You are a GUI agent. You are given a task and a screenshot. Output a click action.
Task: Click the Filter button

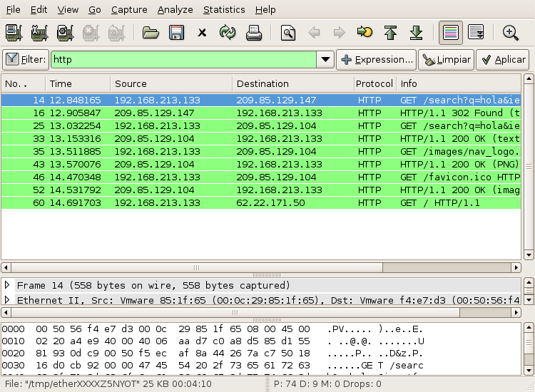click(x=26, y=60)
